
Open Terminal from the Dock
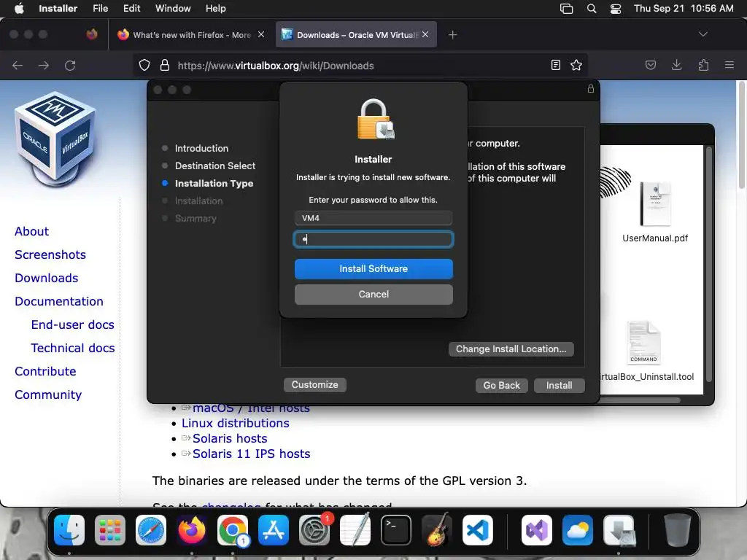(396, 530)
